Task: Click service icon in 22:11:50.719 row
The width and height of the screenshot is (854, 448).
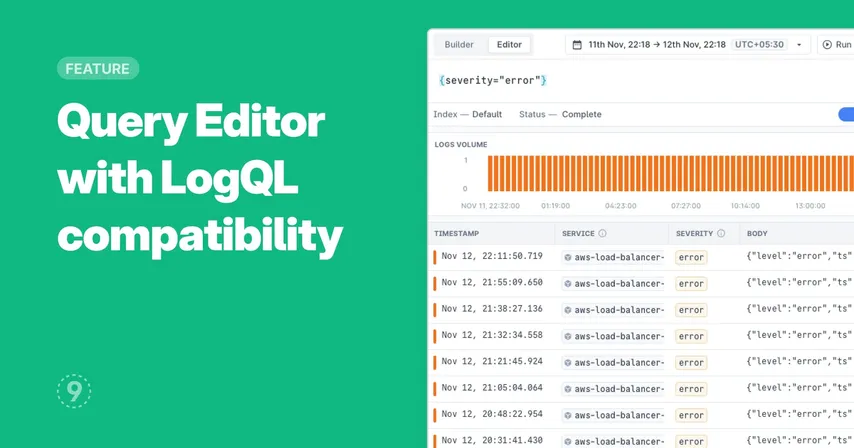Action: 568,257
